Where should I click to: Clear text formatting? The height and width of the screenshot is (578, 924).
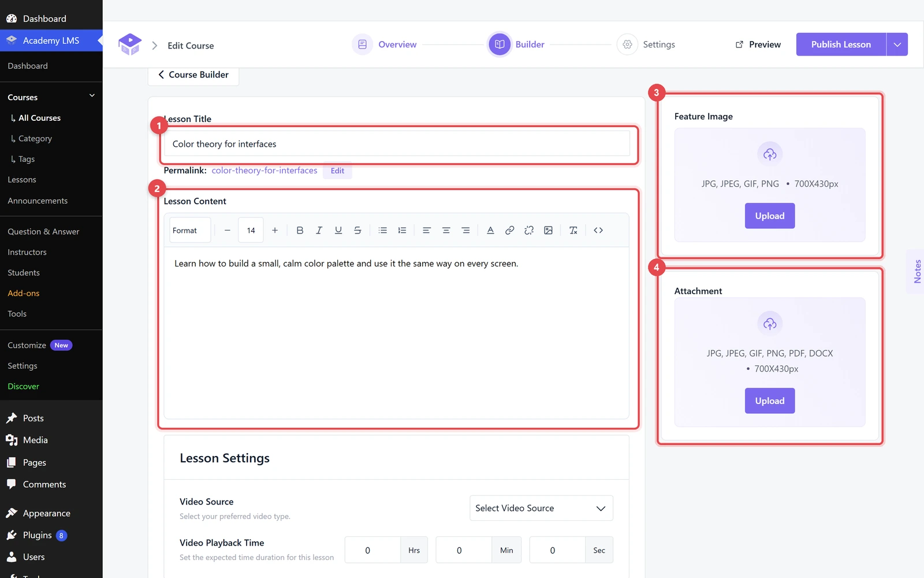pos(573,230)
